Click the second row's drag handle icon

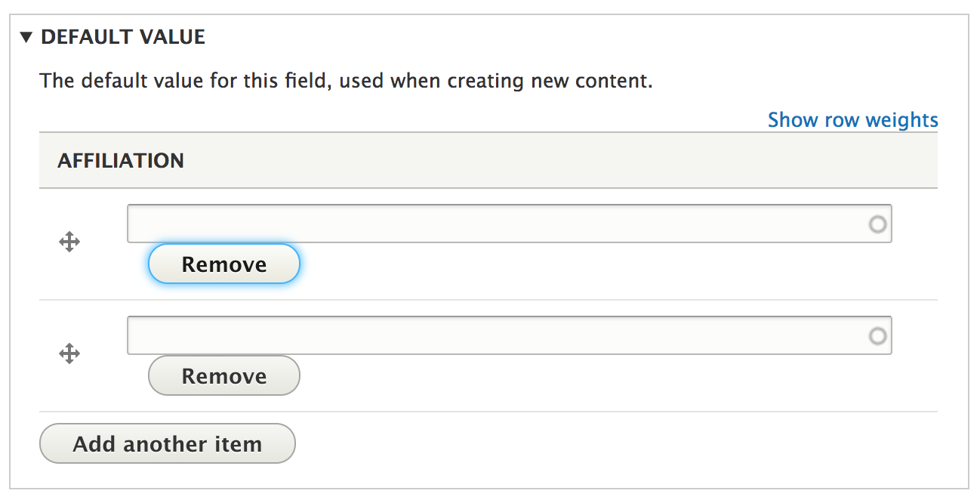pos(69,353)
